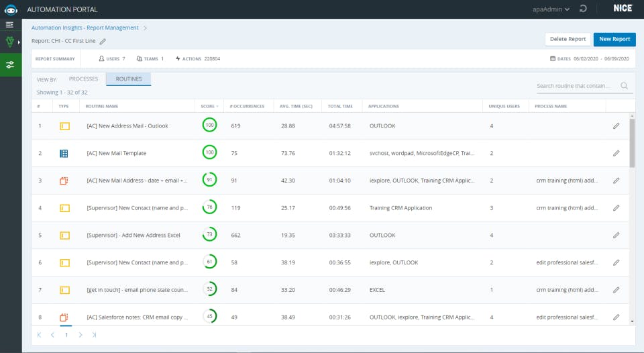Click the Delete Report button
The image size is (644, 353).
click(568, 39)
